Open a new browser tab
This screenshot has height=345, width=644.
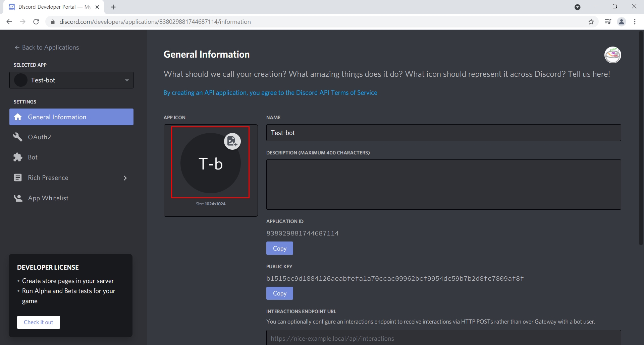(113, 7)
